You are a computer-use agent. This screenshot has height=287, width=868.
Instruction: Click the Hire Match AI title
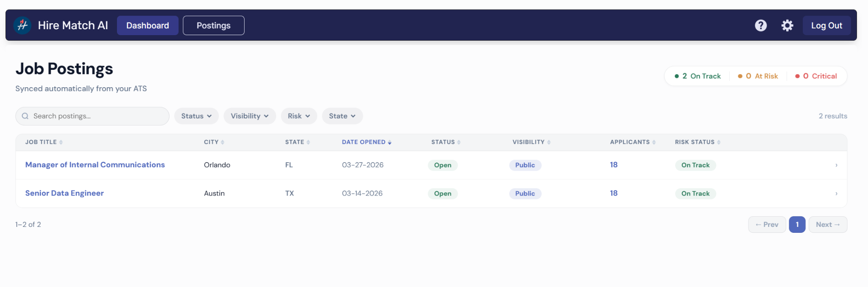(x=73, y=25)
